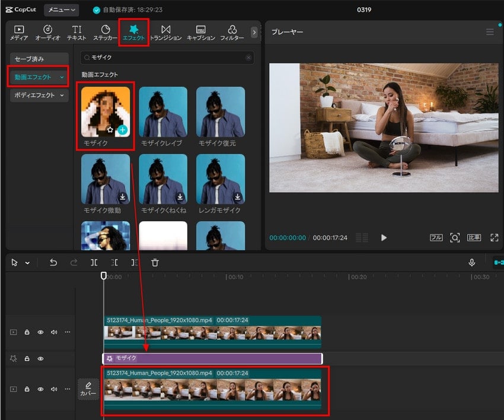The height and width of the screenshot is (420, 504).
Task: Click the microphone record voiceover icon
Action: point(472,262)
